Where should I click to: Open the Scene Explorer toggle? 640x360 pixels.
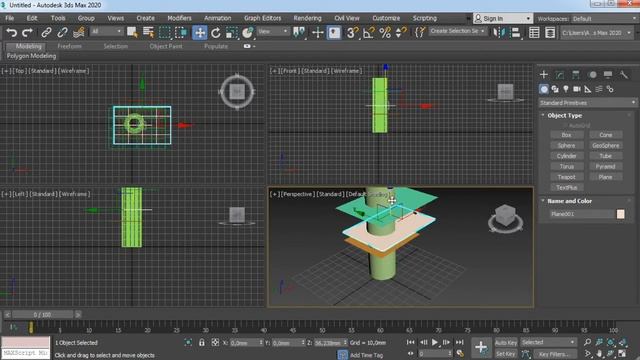(x=534, y=32)
